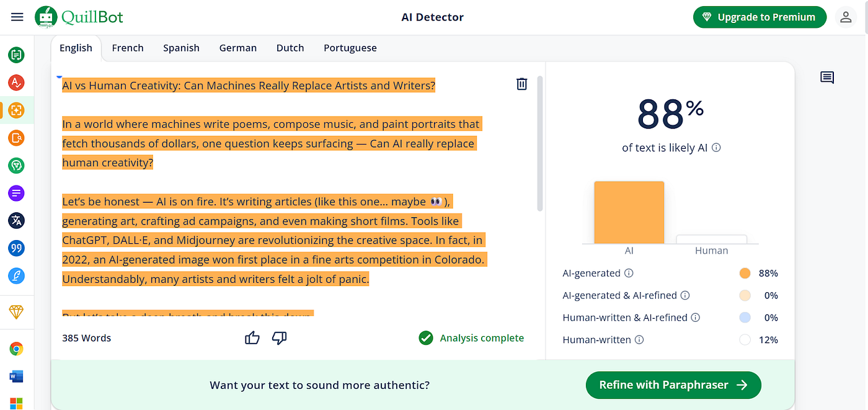The image size is (868, 410).
Task: Click Refine with Paraphraser button
Action: (x=673, y=385)
